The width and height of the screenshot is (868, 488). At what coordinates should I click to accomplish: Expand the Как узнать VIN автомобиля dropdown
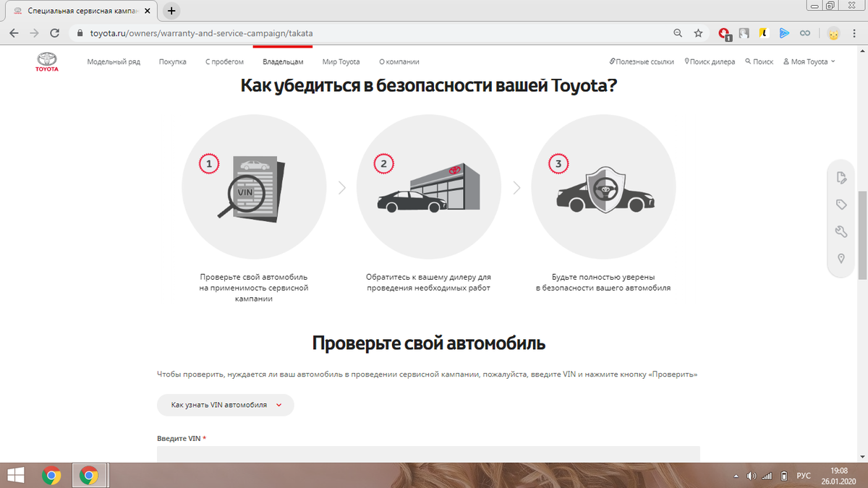point(225,405)
